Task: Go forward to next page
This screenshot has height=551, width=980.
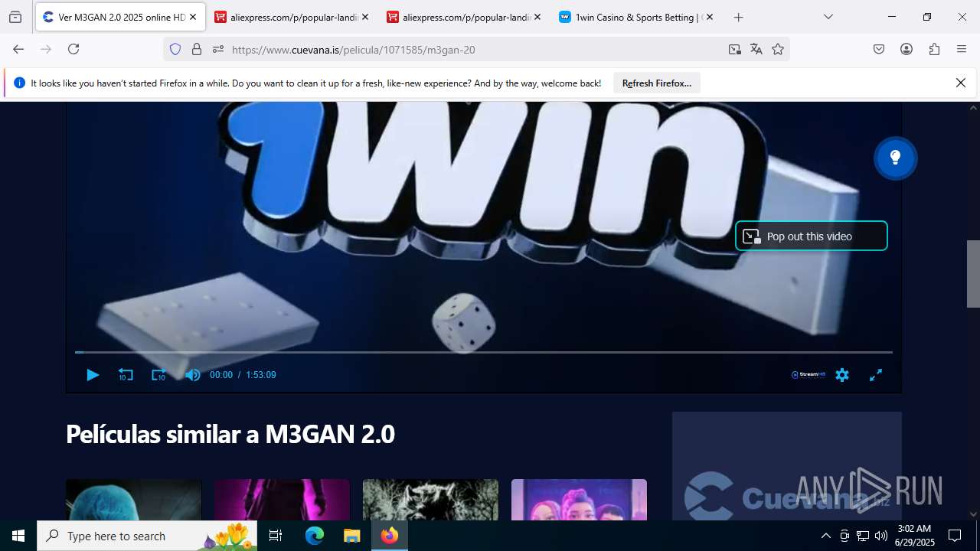Action: [x=46, y=49]
